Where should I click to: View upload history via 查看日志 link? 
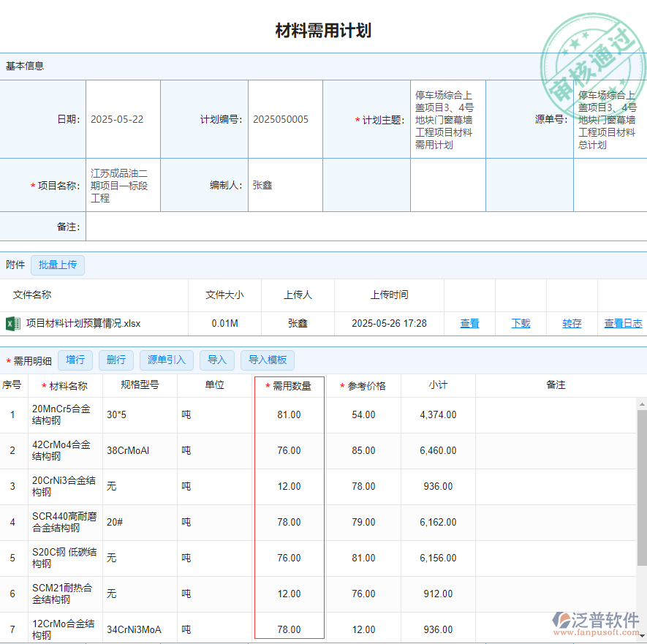622,323
